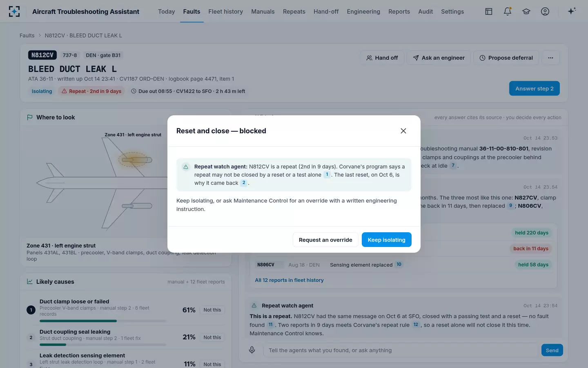The image size is (588, 368).
Task: Switch to the Engineering tab
Action: 363,11
